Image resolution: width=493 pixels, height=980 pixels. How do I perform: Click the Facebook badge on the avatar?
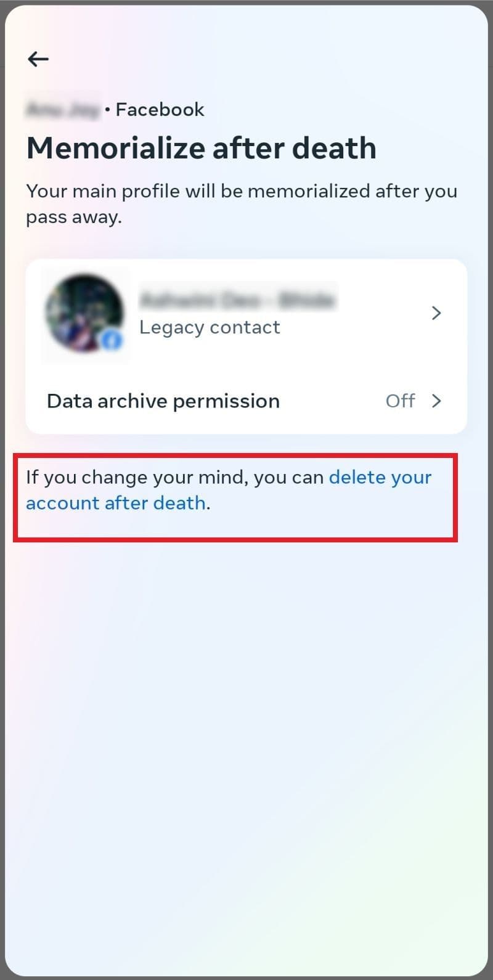(112, 340)
